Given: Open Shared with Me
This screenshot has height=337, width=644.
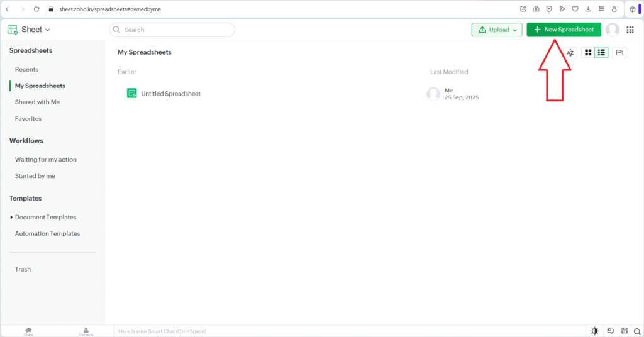Looking at the screenshot, I should pyautogui.click(x=37, y=102).
